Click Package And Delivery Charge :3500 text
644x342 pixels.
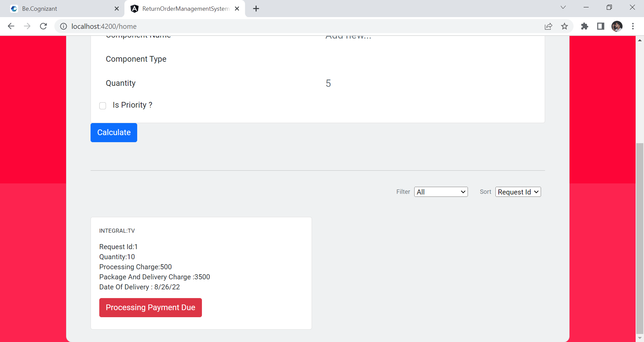155,277
